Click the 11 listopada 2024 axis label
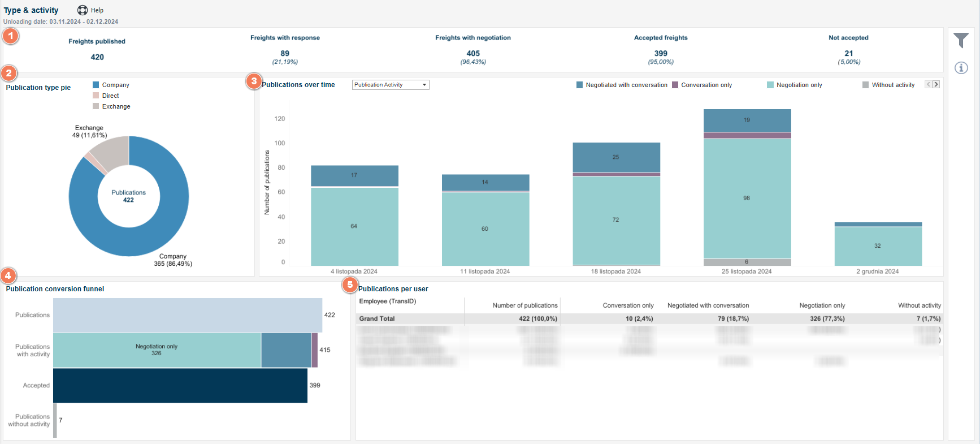 pos(485,271)
